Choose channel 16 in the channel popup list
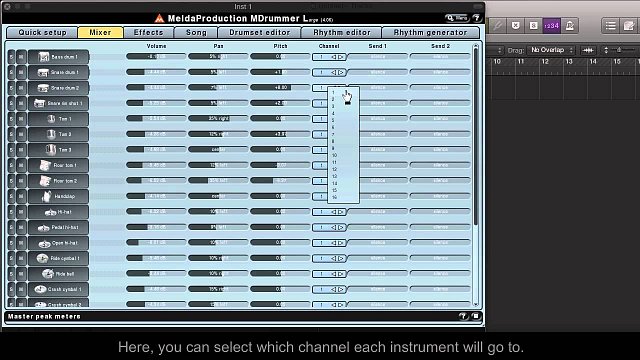The width and height of the screenshot is (640, 360). (343, 198)
